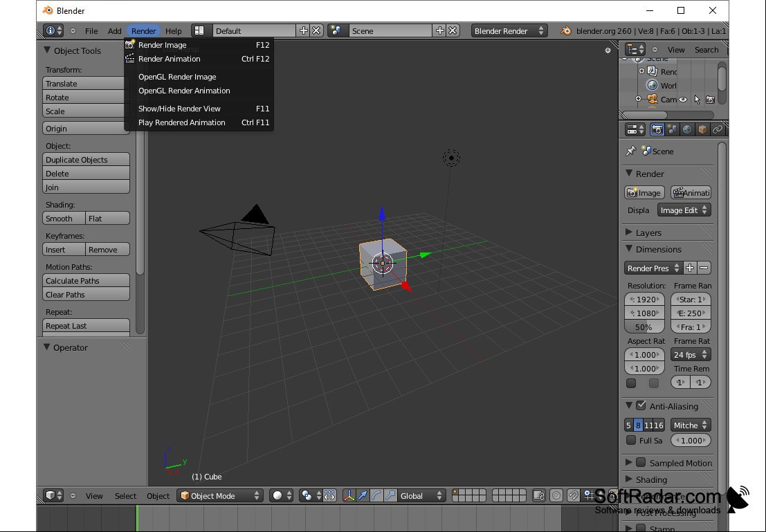
Task: Open the Info editor type selector
Action: 53,30
